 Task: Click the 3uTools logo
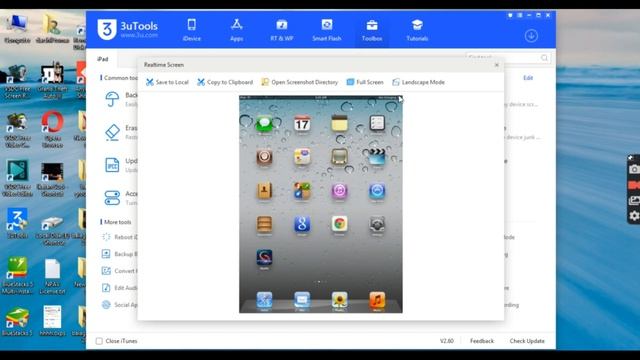(127, 29)
